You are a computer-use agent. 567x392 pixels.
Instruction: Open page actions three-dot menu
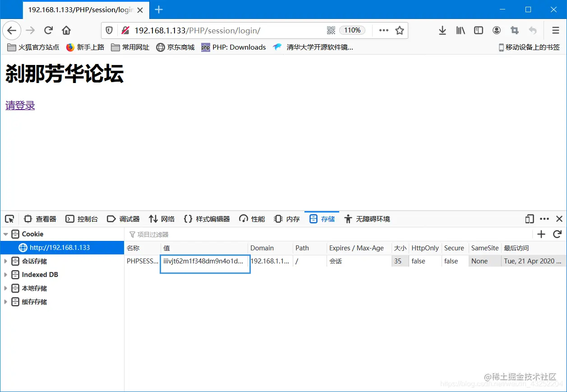[x=384, y=30]
